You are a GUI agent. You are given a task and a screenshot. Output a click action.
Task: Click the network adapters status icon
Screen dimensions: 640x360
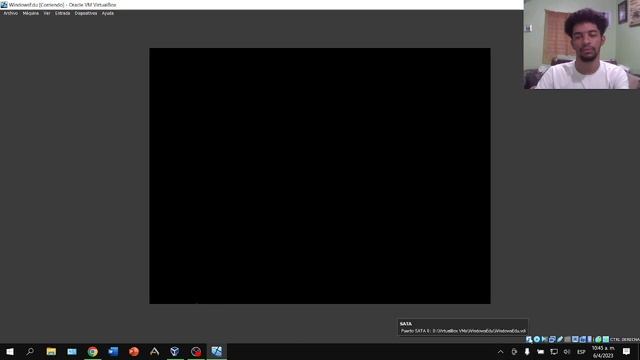pos(552,339)
